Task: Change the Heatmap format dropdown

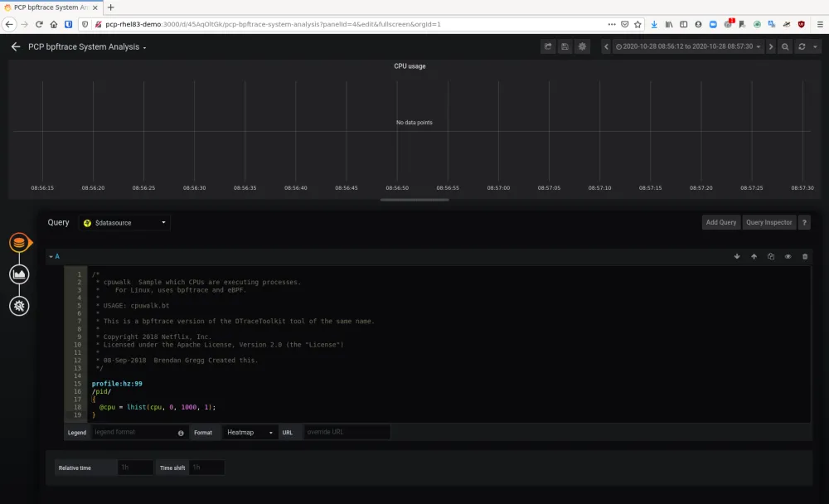Action: 250,432
